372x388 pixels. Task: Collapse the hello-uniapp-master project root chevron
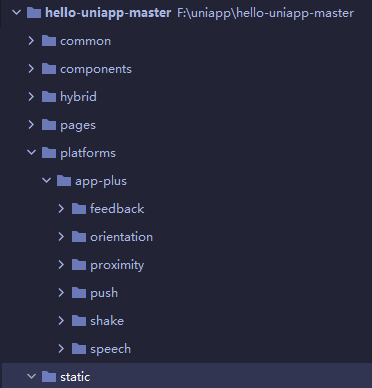(16, 13)
